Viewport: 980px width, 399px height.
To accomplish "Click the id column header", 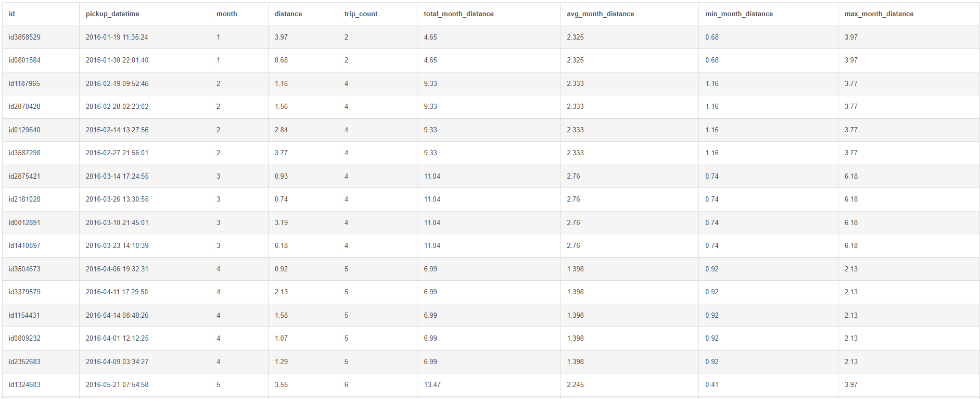I will point(12,14).
